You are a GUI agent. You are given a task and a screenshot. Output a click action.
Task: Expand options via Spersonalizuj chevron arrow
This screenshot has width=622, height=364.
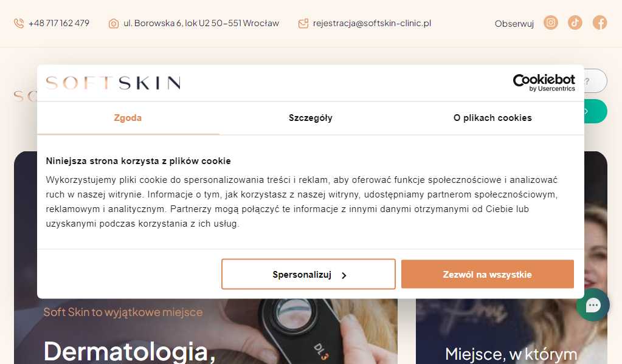[x=344, y=275]
